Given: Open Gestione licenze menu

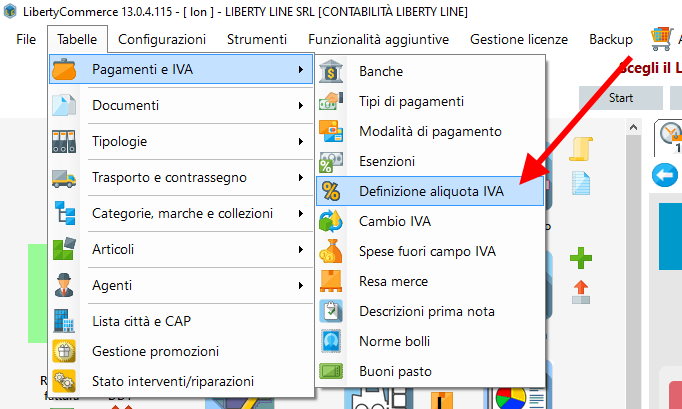Looking at the screenshot, I should (x=519, y=39).
